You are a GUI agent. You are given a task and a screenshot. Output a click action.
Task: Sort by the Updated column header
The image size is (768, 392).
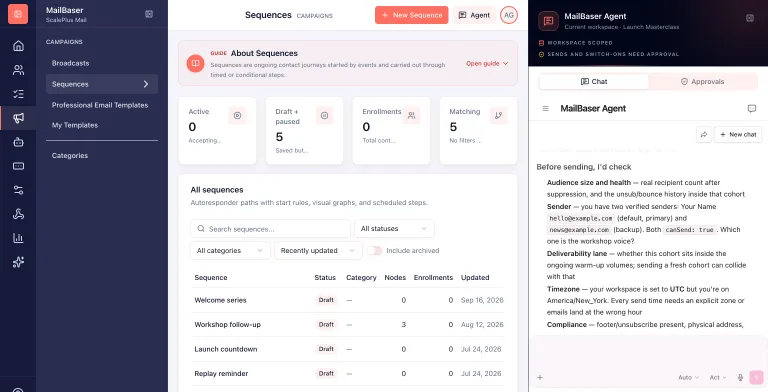475,277
